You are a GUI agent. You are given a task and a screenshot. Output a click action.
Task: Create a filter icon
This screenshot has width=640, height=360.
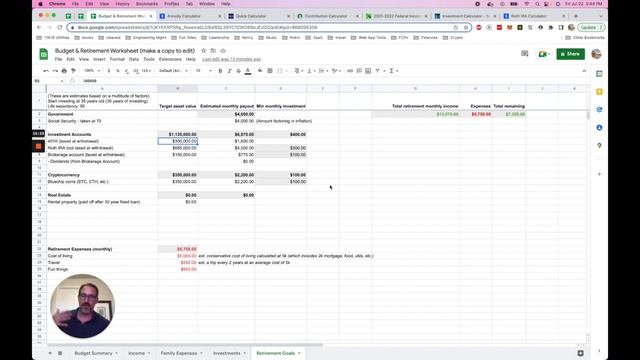click(x=378, y=71)
